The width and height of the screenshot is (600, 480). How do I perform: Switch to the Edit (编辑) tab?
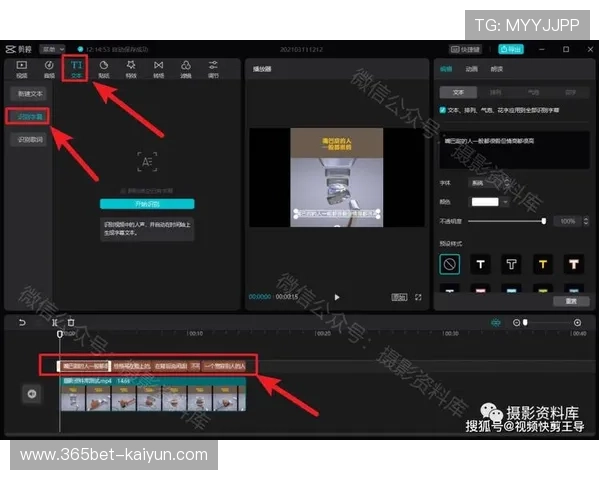point(446,69)
